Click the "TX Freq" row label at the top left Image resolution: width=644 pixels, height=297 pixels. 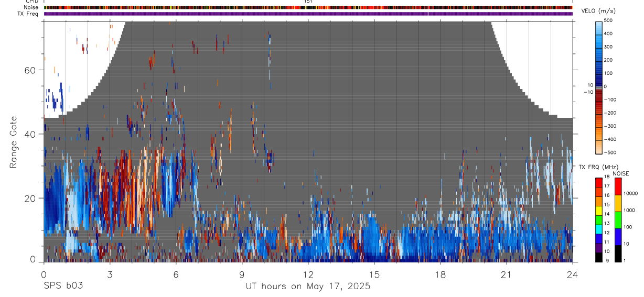coord(28,14)
